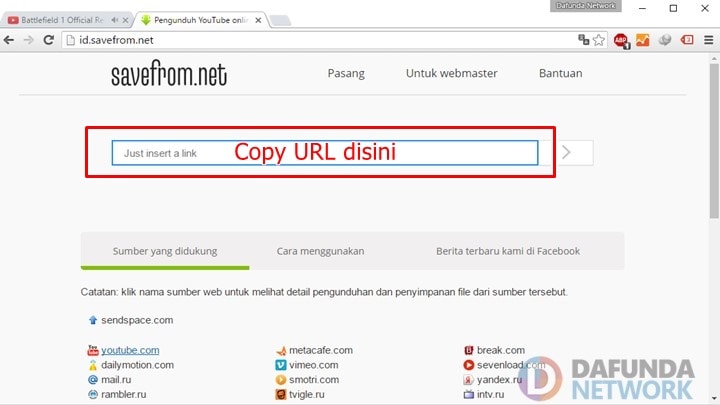Open the Chrome hamburger menu
The width and height of the screenshot is (720, 405).
tap(709, 40)
